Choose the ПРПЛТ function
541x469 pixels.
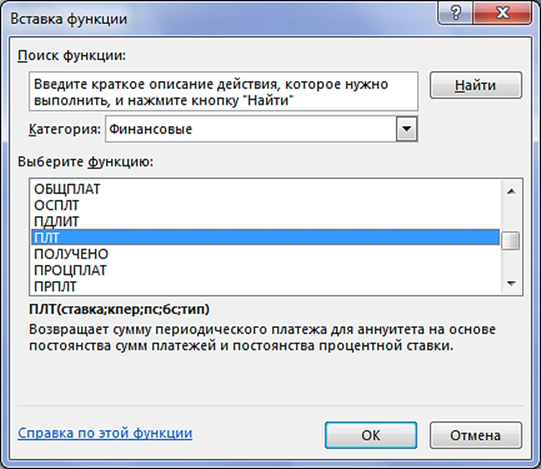265,286
